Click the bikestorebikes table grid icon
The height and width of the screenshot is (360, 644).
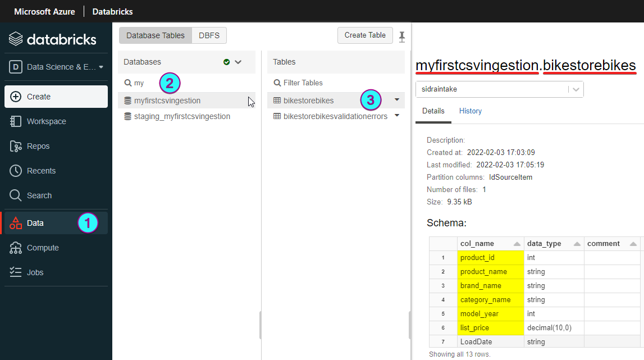(x=277, y=101)
